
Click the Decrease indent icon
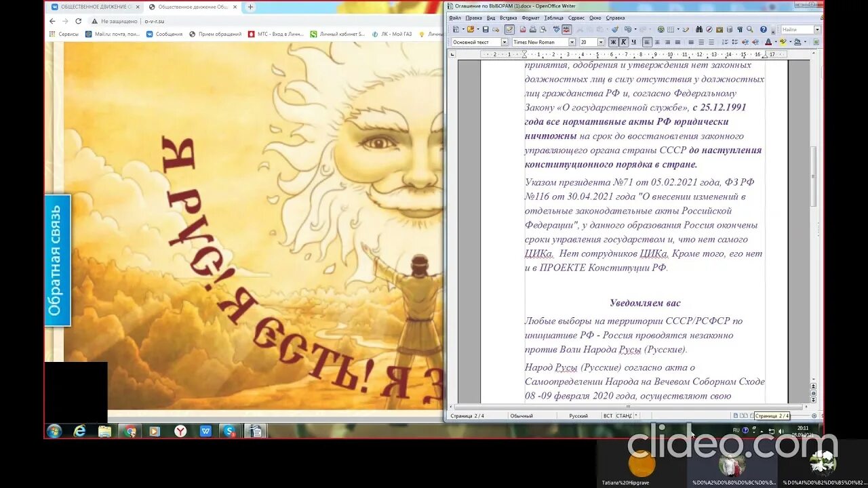point(745,42)
